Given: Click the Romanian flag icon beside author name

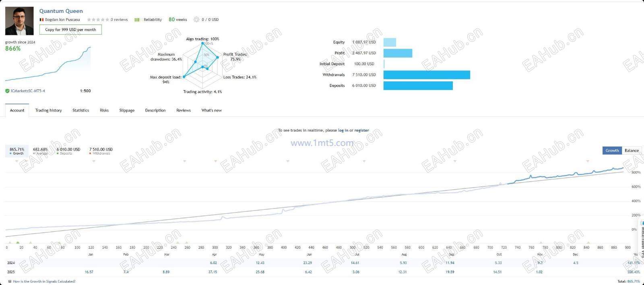Looking at the screenshot, I should [x=41, y=20].
